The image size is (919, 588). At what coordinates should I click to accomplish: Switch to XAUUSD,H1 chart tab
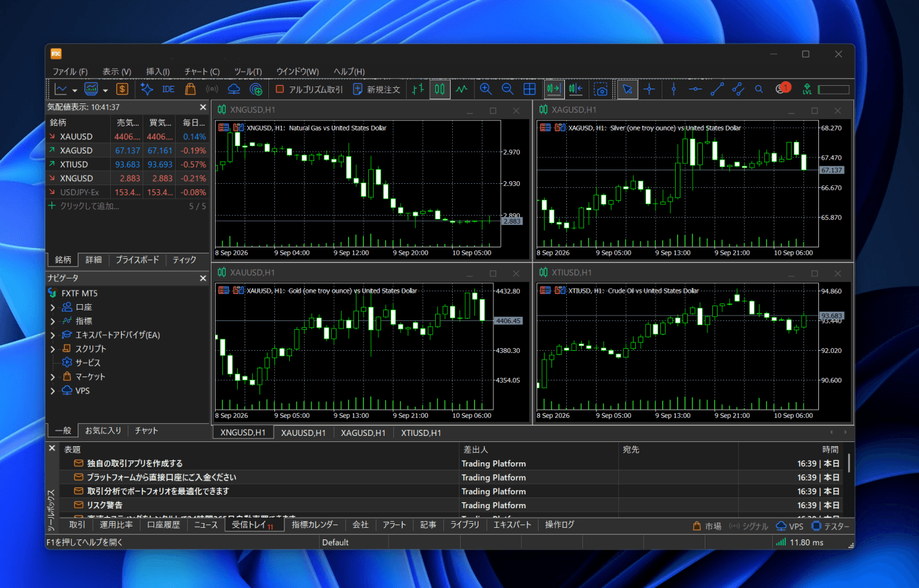pyautogui.click(x=303, y=433)
